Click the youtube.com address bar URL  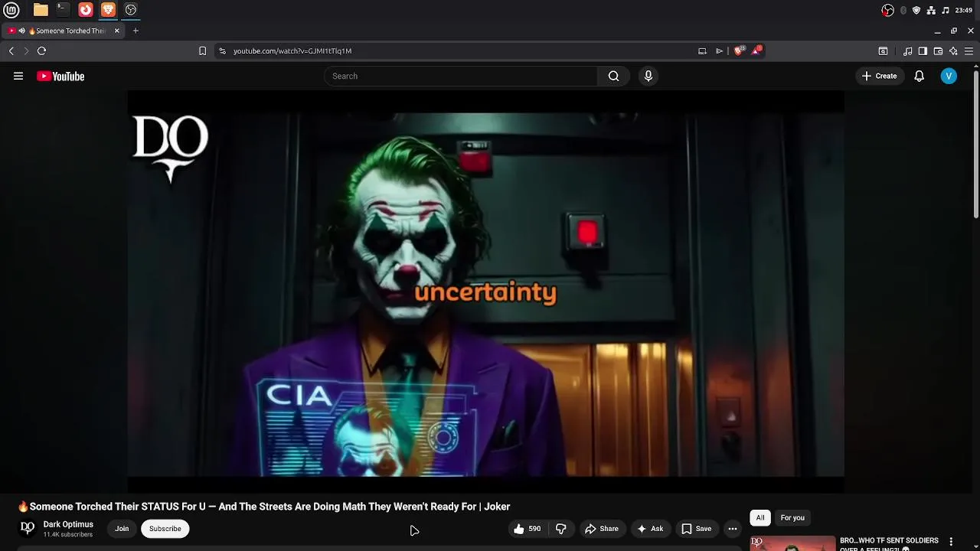[x=292, y=51]
